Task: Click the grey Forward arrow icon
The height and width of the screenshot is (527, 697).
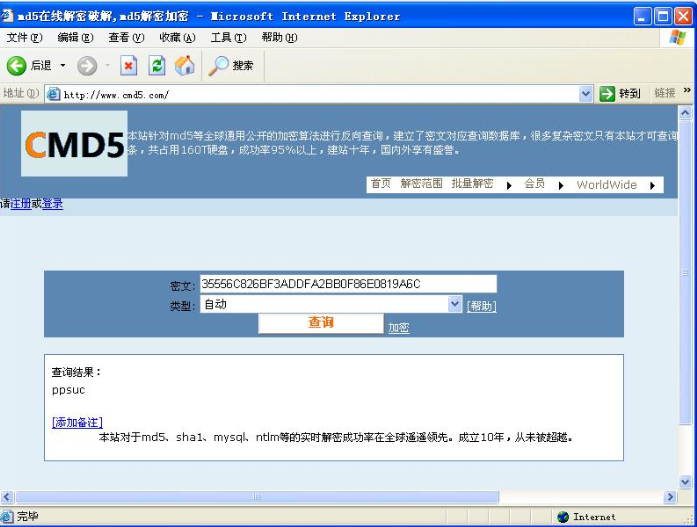Action: click(87, 66)
